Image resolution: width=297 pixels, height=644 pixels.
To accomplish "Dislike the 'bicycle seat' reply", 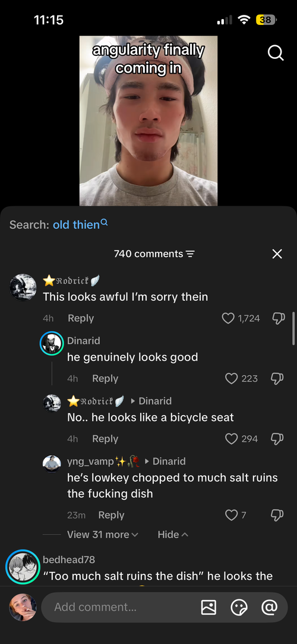I will coord(278,439).
